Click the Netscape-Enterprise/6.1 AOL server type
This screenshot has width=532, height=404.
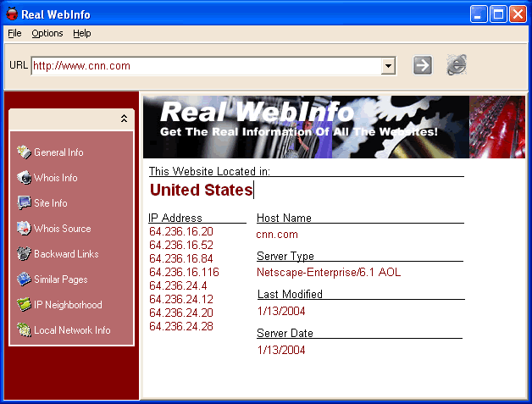click(x=329, y=273)
